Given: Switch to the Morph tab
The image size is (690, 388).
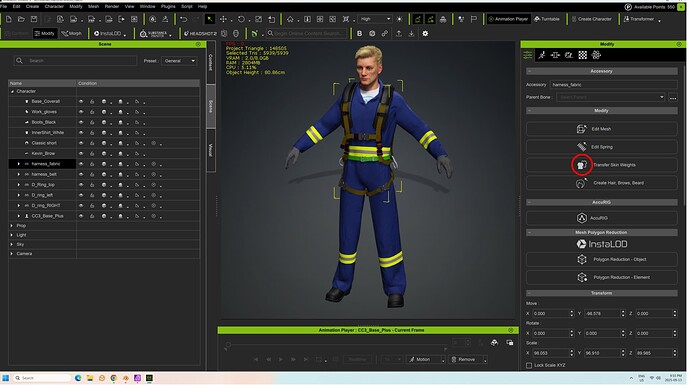Looking at the screenshot, I should coord(71,33).
